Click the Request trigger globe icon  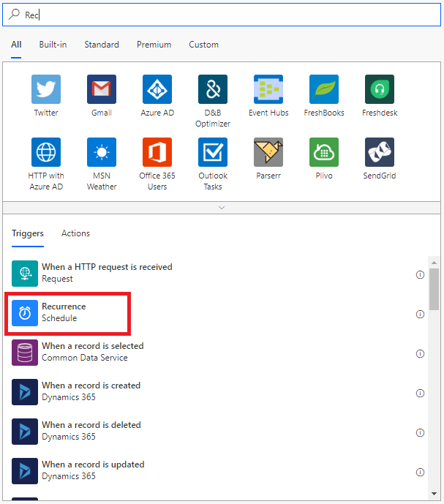pyautogui.click(x=25, y=274)
